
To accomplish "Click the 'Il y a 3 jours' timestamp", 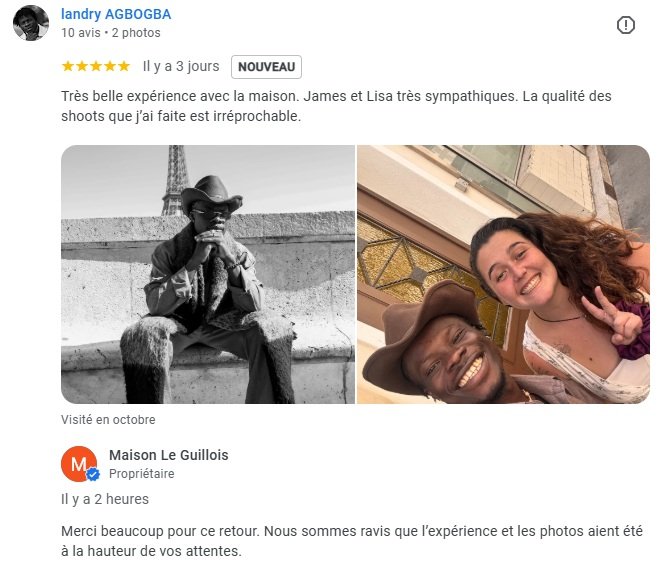I will tap(181, 66).
